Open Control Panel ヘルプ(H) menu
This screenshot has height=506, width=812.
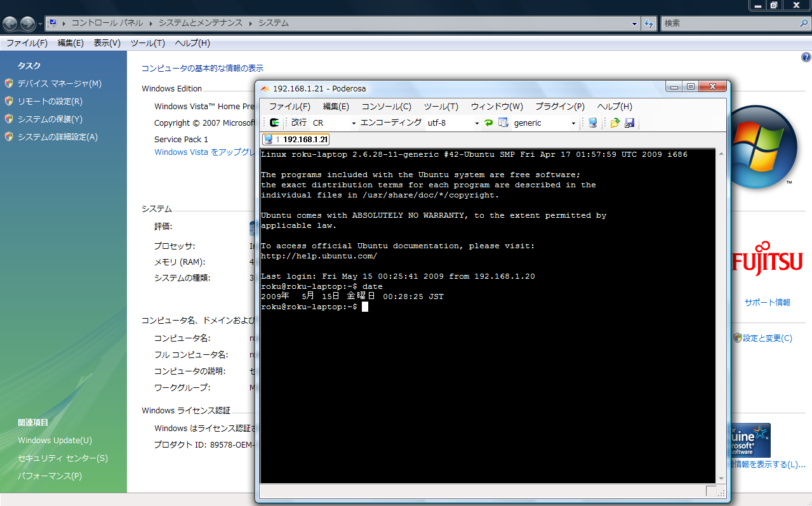tap(192, 43)
